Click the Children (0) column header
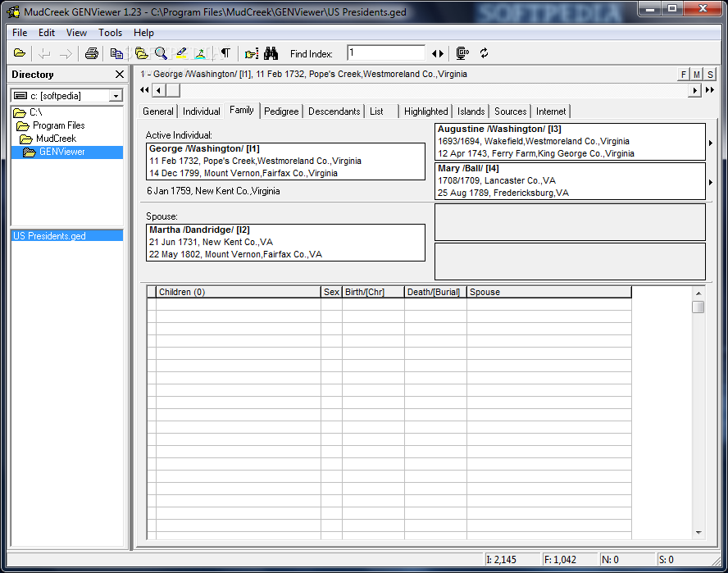 click(x=239, y=292)
